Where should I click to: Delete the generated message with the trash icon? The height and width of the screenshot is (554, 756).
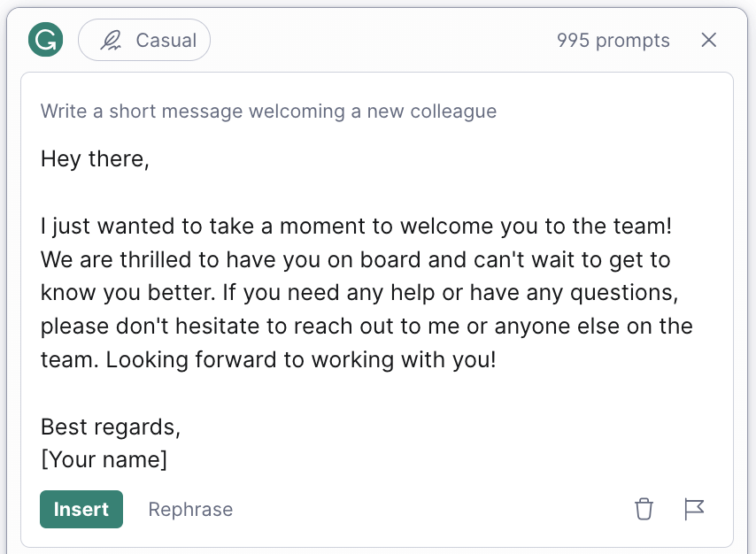tap(644, 509)
